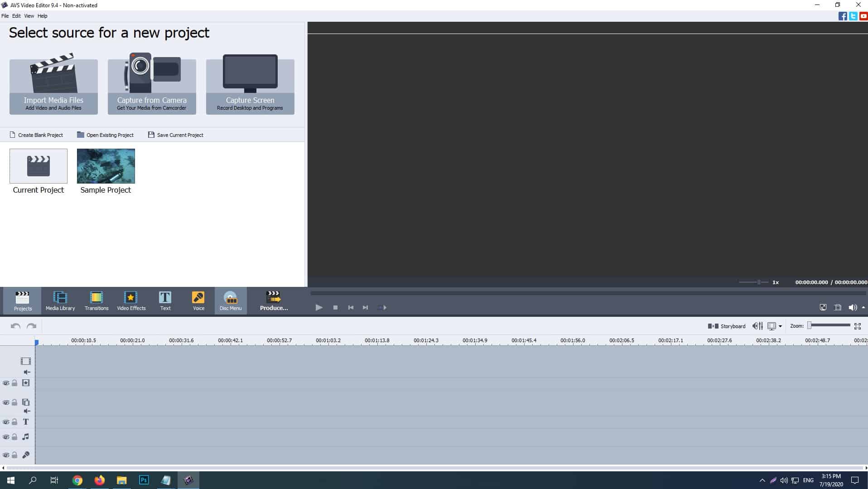This screenshot has width=868, height=489.
Task: Click the next scene playback button
Action: point(382,307)
